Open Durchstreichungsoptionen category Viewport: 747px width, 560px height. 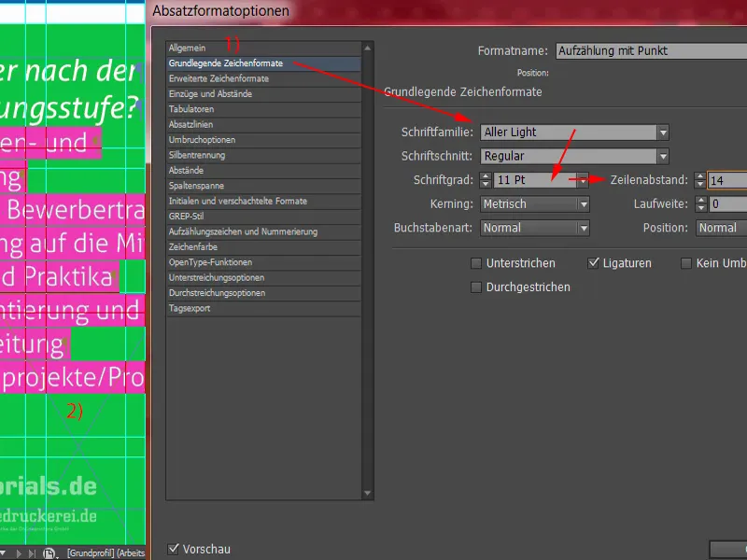pyautogui.click(x=263, y=293)
